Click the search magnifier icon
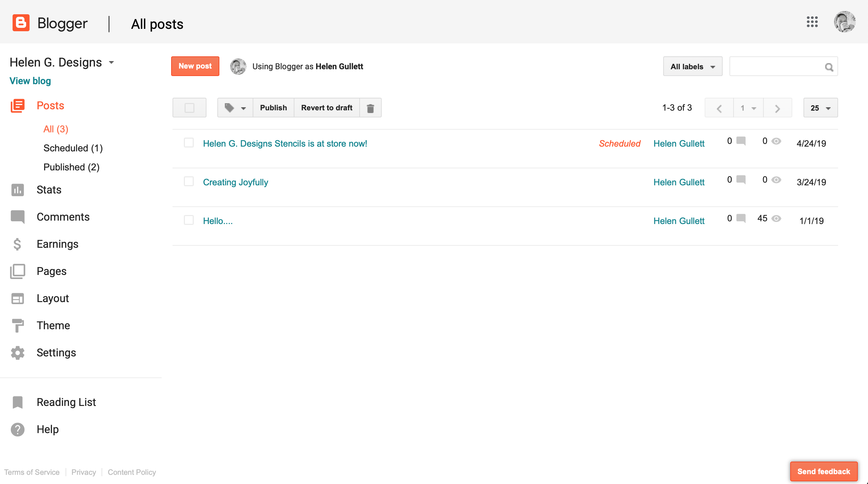The image size is (868, 484). 829,67
